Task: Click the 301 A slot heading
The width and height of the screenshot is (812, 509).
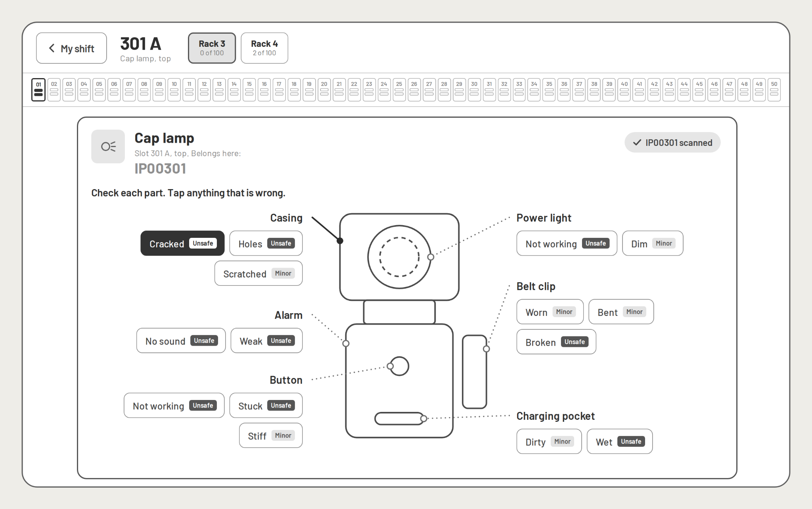Action: point(141,44)
